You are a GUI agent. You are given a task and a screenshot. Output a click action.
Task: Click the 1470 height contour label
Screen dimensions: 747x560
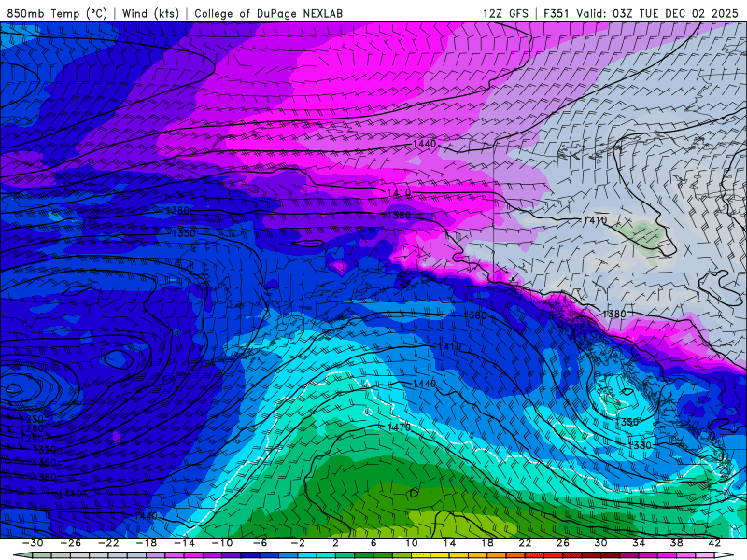coord(400,427)
